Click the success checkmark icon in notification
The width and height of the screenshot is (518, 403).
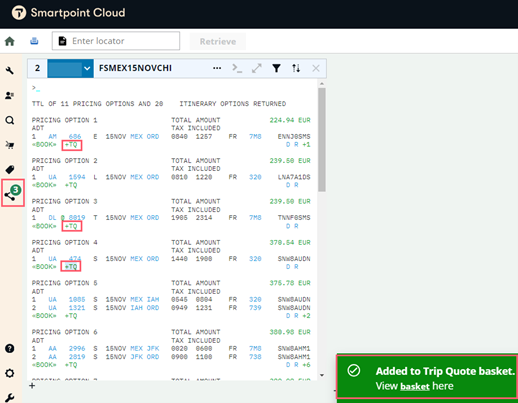[354, 370]
